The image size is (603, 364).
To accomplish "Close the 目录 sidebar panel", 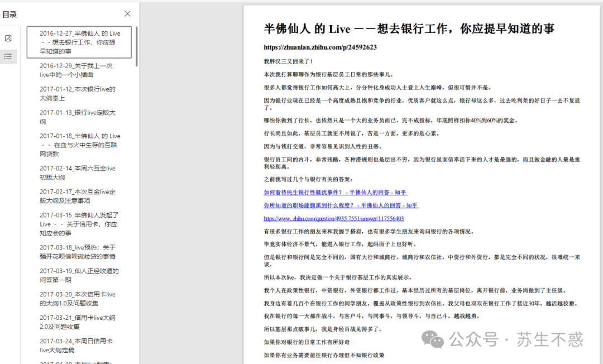I will coord(127,13).
